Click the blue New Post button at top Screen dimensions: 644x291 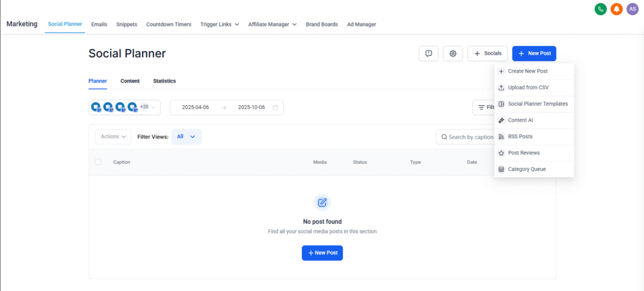click(x=534, y=54)
